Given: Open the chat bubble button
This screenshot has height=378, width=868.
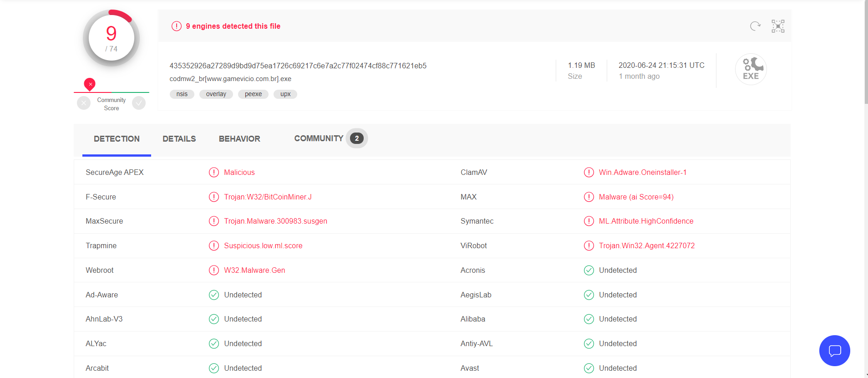Looking at the screenshot, I should pos(834,350).
